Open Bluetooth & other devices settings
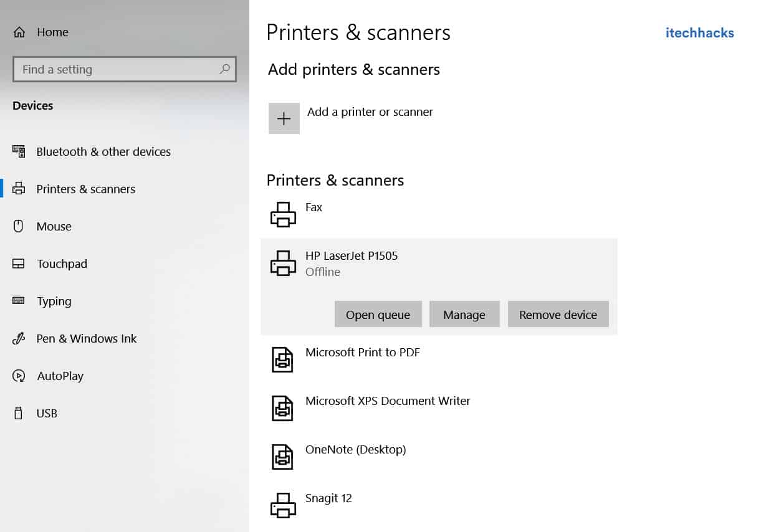 point(103,151)
